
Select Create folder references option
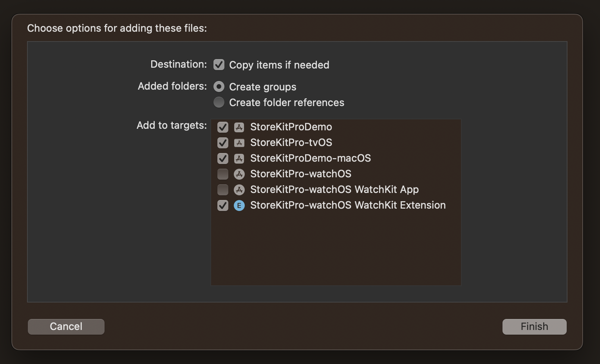point(219,102)
